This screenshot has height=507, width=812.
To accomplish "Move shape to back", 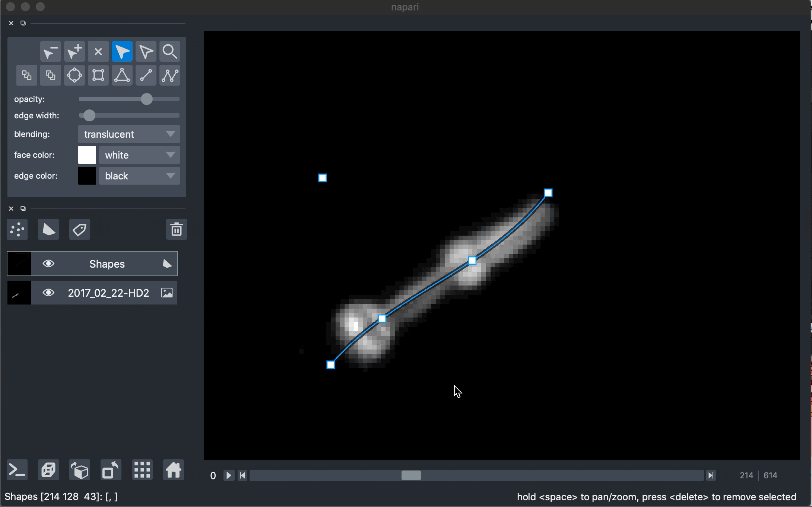I will pos(26,75).
